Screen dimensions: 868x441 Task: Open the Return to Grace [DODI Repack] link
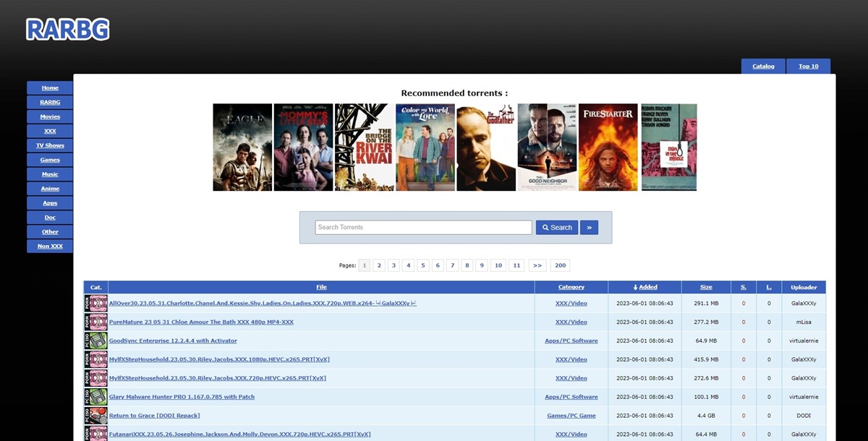154,416
